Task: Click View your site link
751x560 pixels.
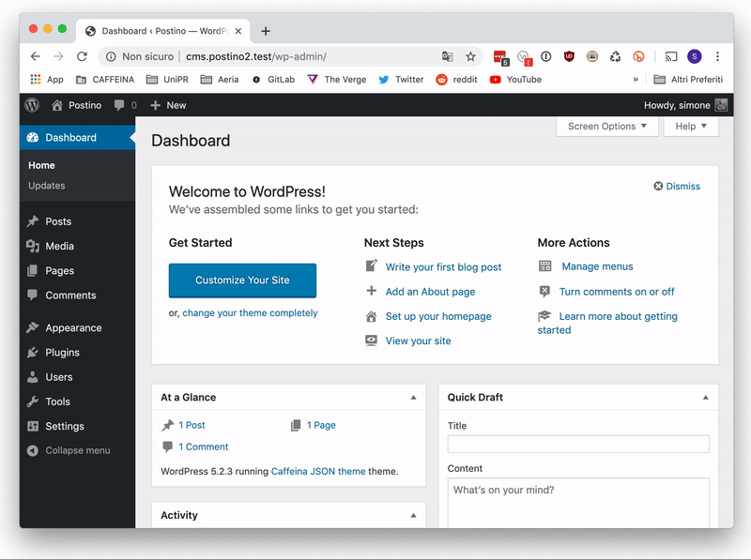Action: click(418, 341)
